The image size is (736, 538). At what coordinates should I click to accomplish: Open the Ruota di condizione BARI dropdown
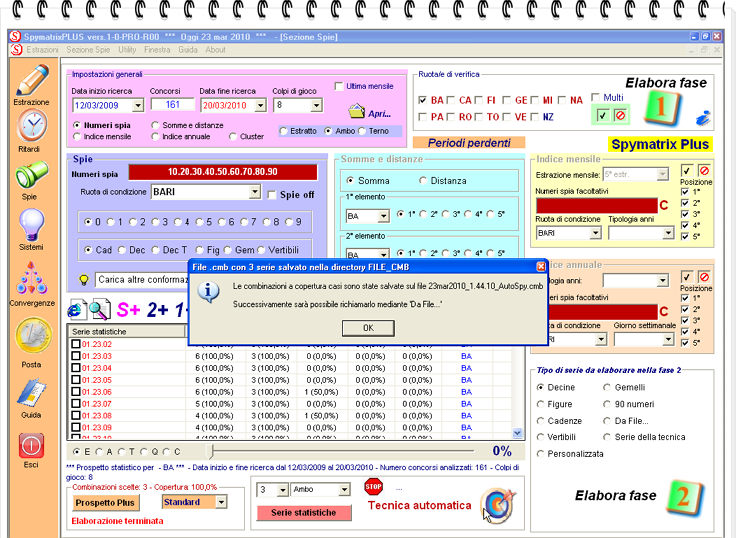254,192
